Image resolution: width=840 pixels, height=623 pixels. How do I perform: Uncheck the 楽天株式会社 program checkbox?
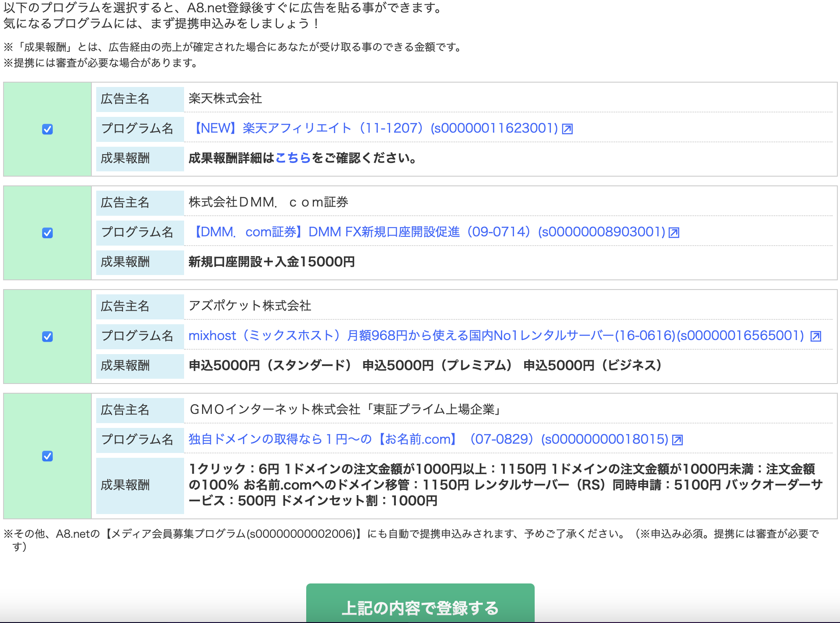point(47,129)
